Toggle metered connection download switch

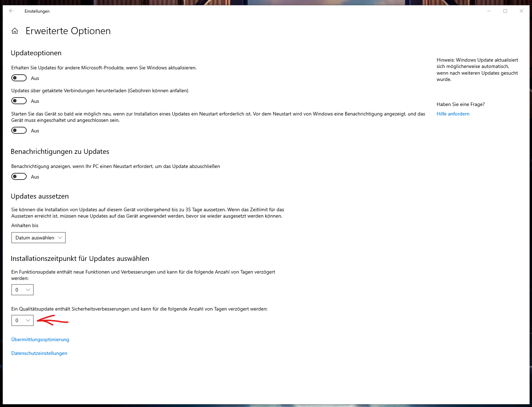click(x=19, y=101)
